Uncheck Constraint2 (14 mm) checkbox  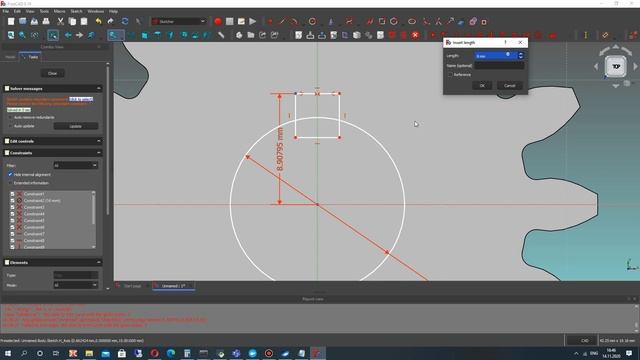(x=12, y=200)
